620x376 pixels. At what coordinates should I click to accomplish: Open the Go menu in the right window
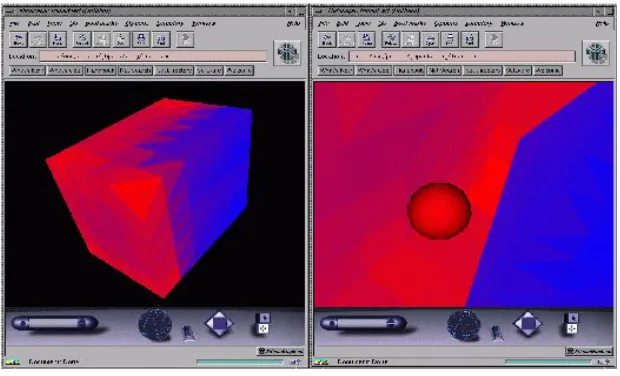tap(382, 24)
